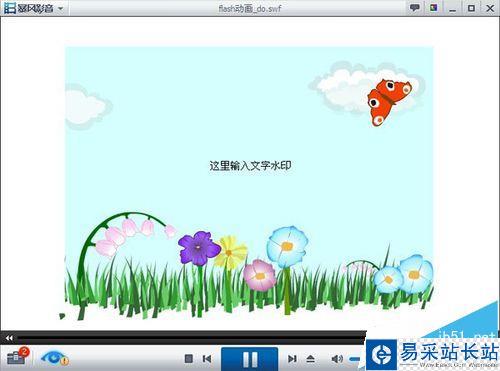Click the watermark text in the video
This screenshot has width=500, height=371.
(x=250, y=166)
